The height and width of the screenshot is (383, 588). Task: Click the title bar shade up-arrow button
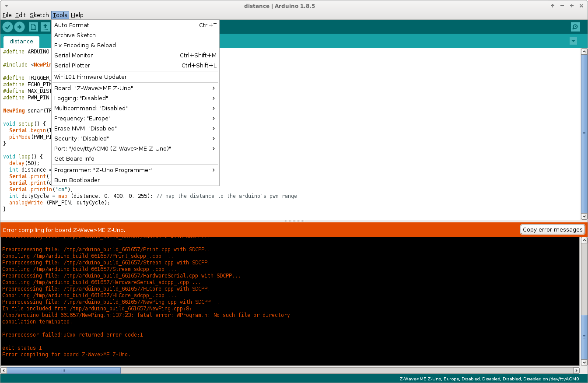553,6
